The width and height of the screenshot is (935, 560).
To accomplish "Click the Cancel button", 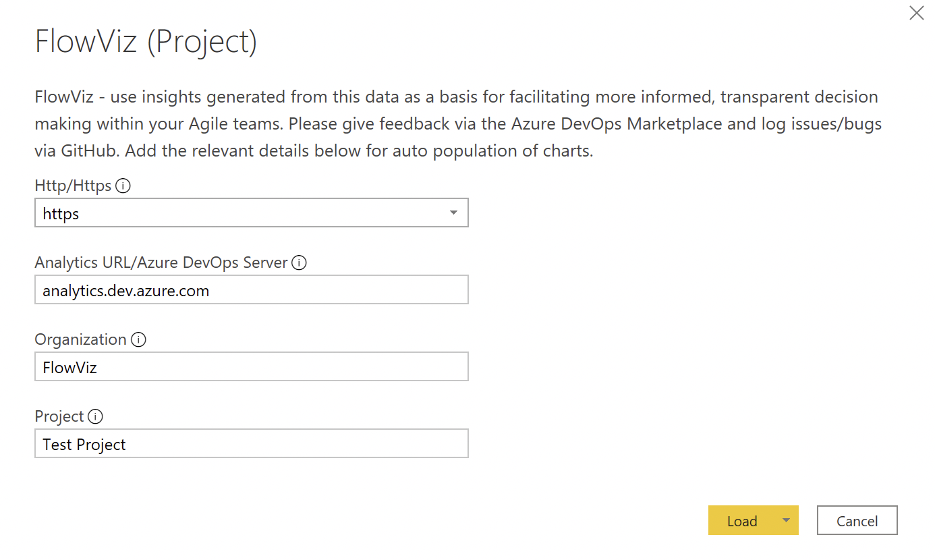I will tap(857, 521).
